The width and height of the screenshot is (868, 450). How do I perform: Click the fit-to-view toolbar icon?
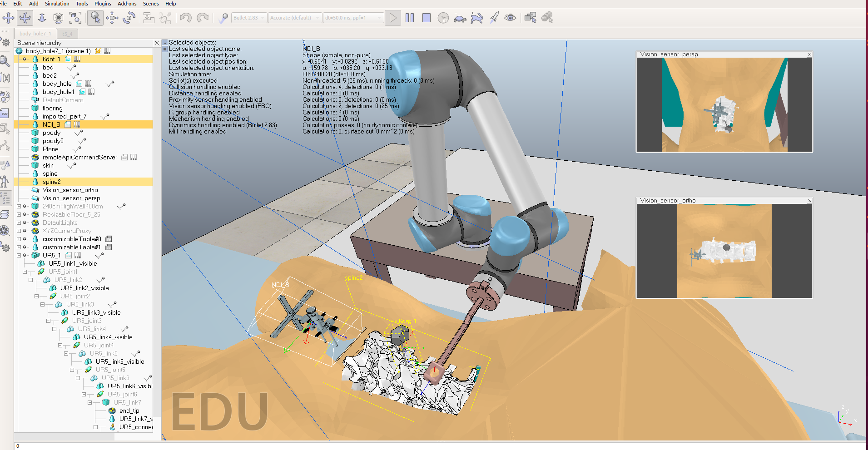pyautogui.click(x=75, y=18)
